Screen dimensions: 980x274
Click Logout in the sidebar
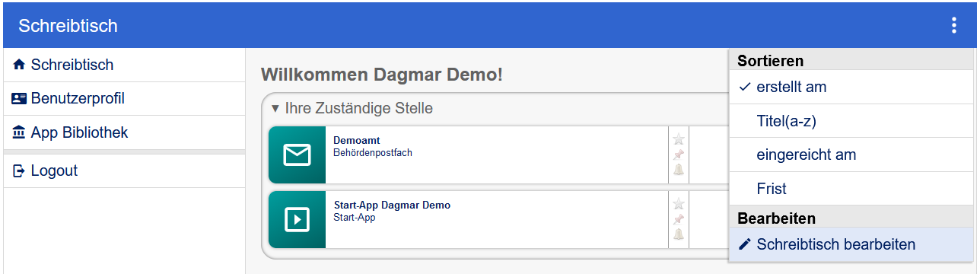point(125,170)
